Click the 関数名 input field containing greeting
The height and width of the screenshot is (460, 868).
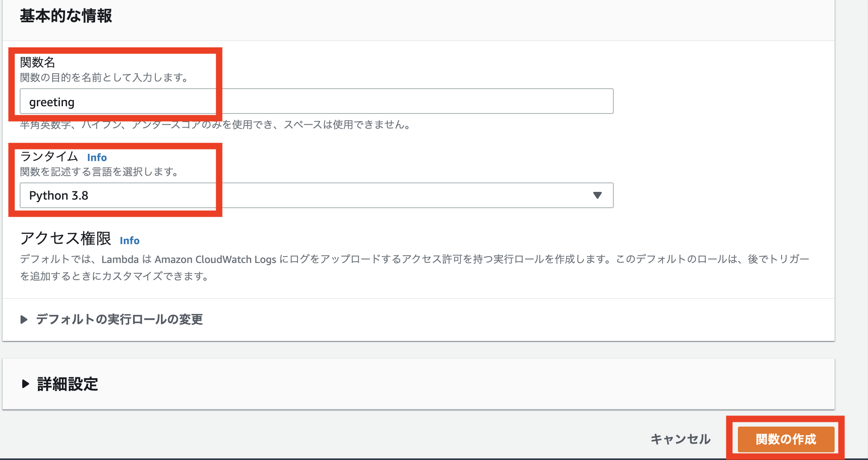coord(316,102)
